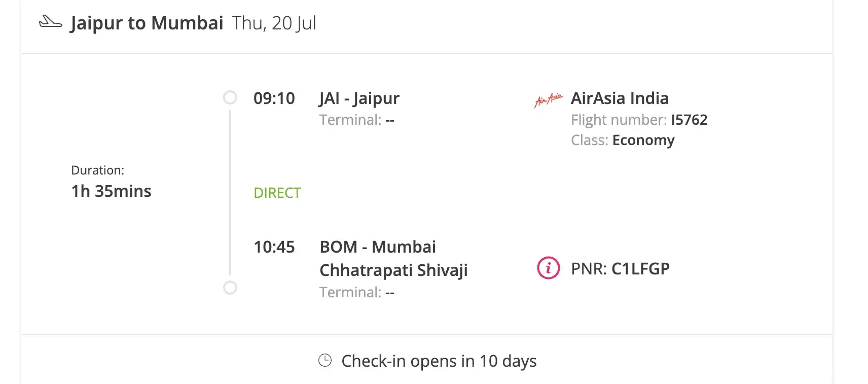Image resolution: width=868 pixels, height=384 pixels.
Task: Click the Thu, 20 Jul date text
Action: point(274,23)
